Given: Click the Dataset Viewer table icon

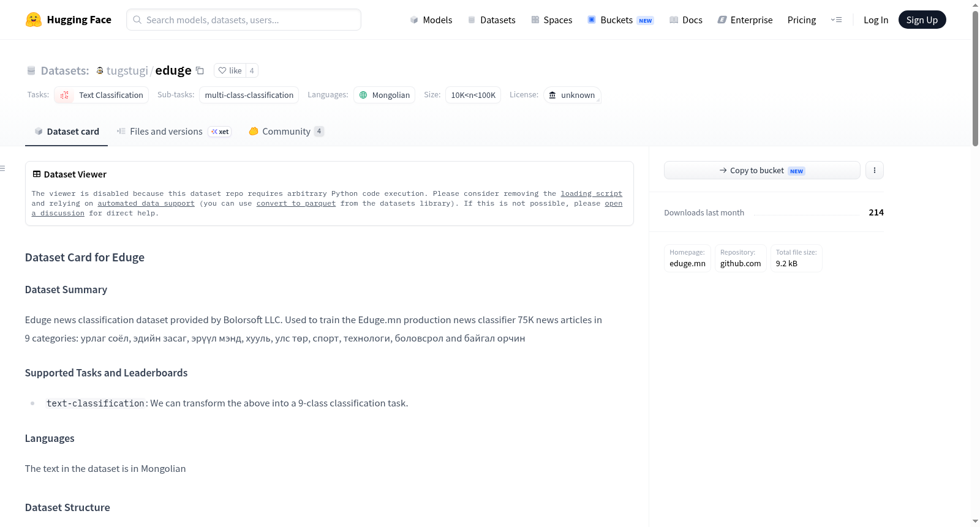Looking at the screenshot, I should (x=37, y=174).
